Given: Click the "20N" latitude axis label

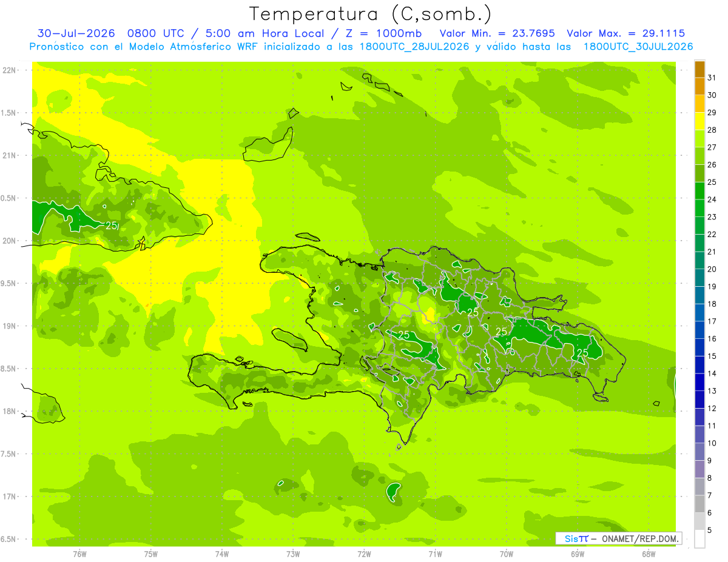Looking at the screenshot, I should pos(9,241).
